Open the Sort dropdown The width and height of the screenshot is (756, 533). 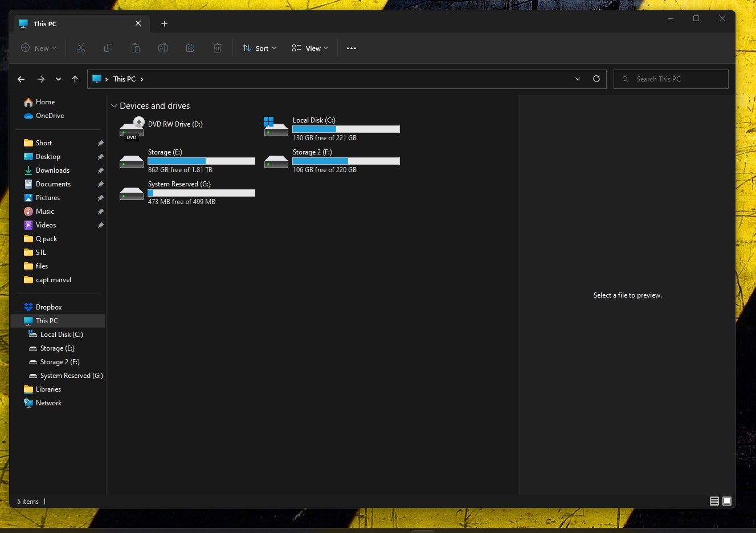pyautogui.click(x=259, y=48)
